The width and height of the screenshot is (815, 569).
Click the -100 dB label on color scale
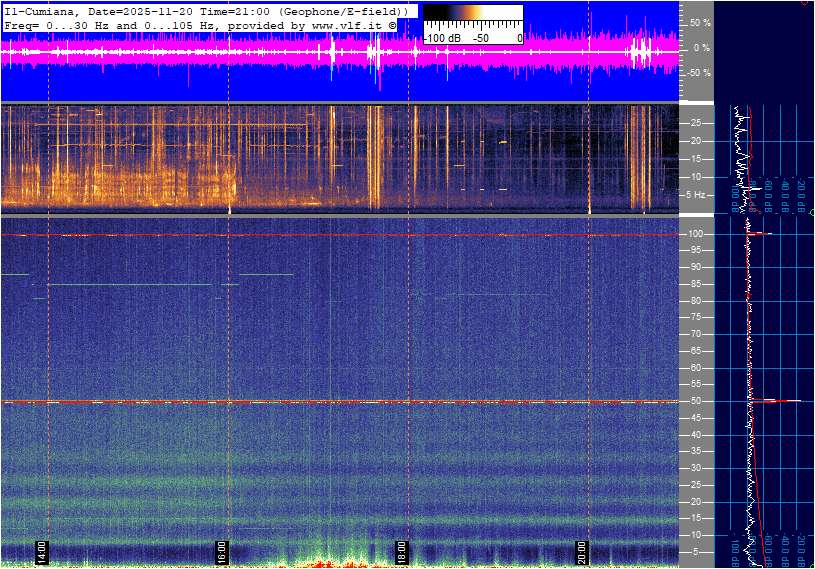coord(441,37)
